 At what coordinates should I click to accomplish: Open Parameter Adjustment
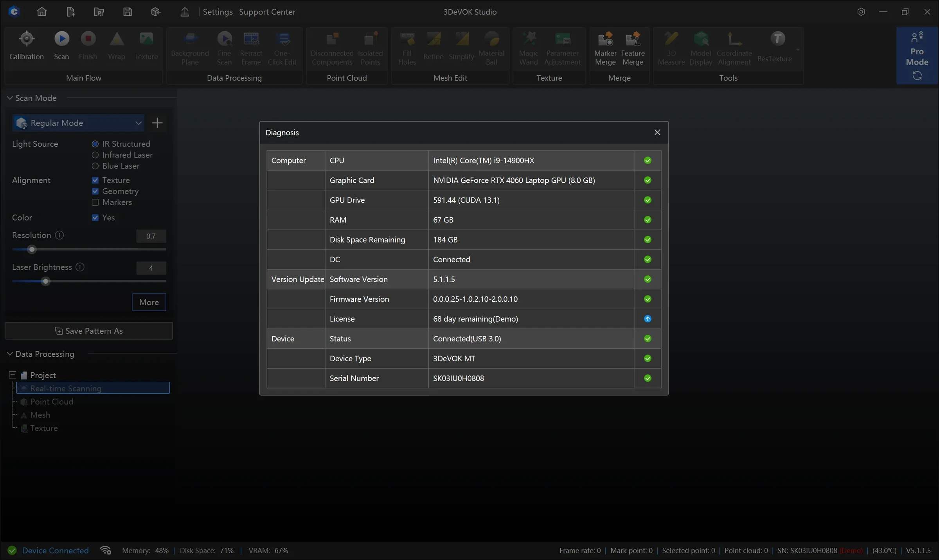pos(562,48)
